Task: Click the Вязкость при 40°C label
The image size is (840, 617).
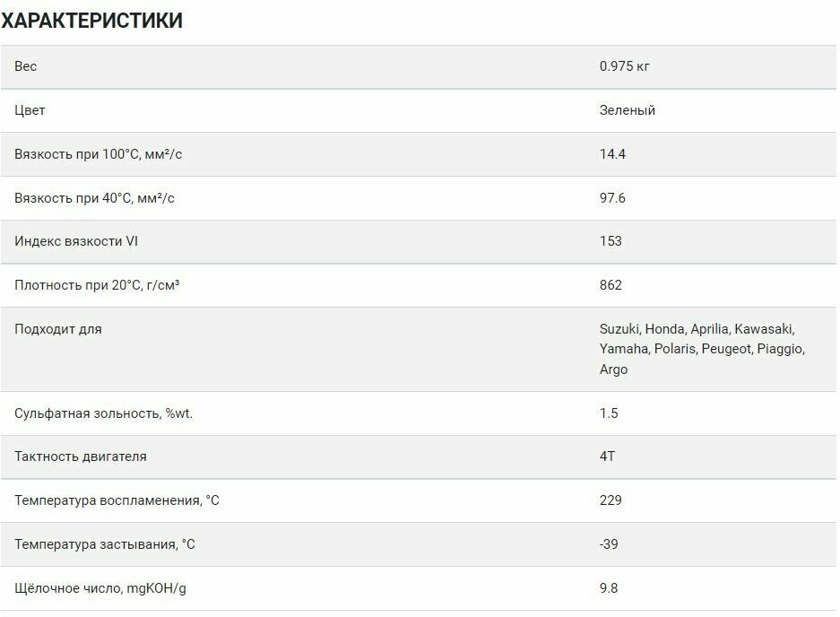Action: [94, 197]
